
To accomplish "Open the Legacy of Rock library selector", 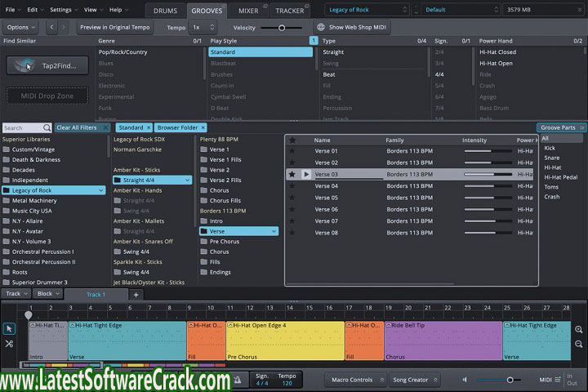I will [367, 10].
